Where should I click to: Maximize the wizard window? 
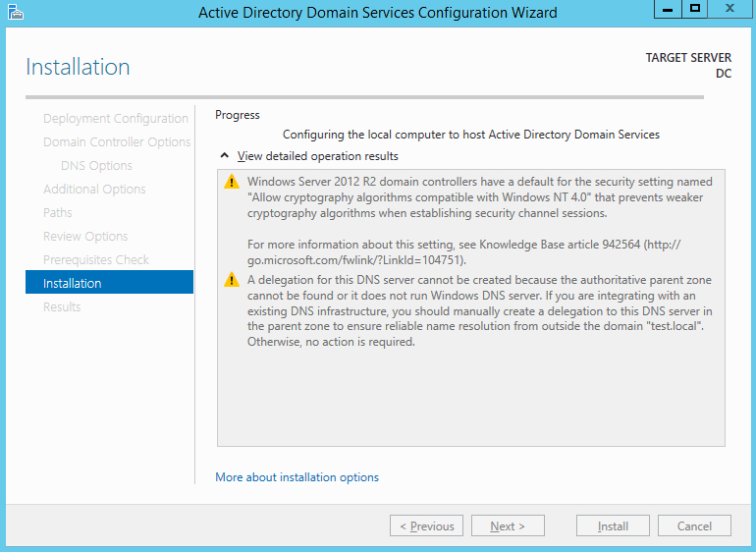(x=695, y=9)
